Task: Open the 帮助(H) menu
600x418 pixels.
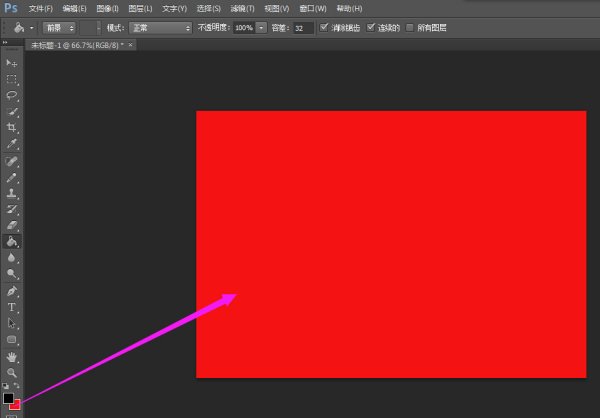Action: point(349,8)
